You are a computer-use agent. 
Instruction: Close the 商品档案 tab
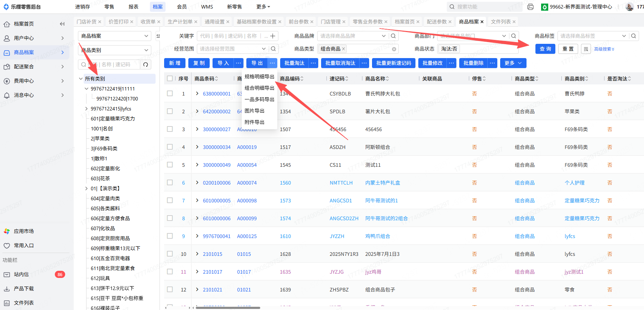point(482,22)
